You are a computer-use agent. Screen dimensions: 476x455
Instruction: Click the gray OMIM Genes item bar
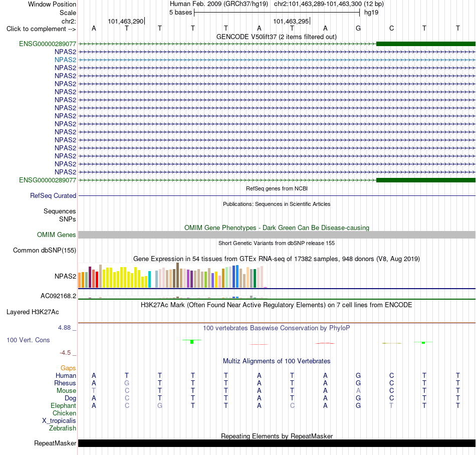pyautogui.click(x=277, y=235)
